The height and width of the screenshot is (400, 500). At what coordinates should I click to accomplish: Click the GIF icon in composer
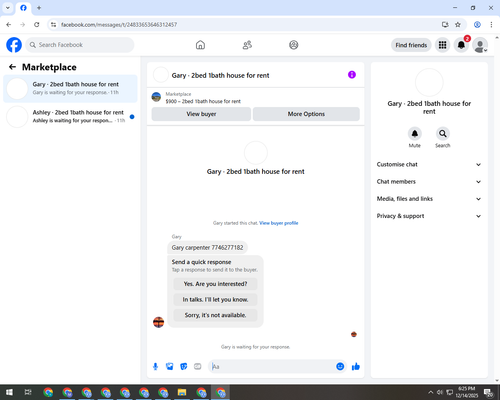(x=198, y=367)
